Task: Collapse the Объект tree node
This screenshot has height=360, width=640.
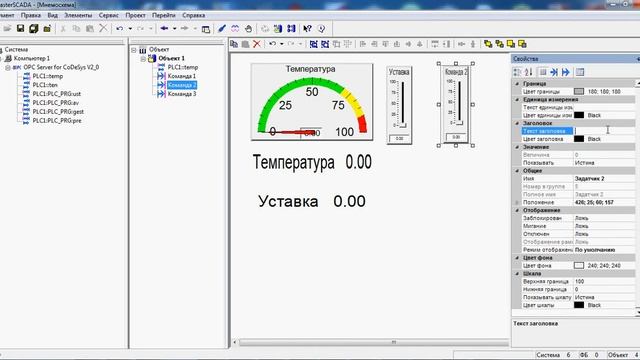Action: click(x=134, y=50)
